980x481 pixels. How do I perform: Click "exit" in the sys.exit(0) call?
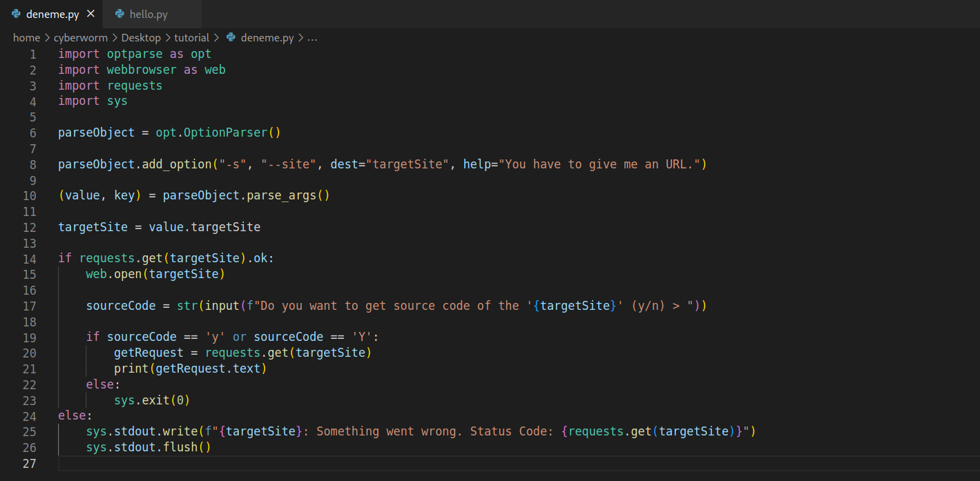pyautogui.click(x=153, y=400)
